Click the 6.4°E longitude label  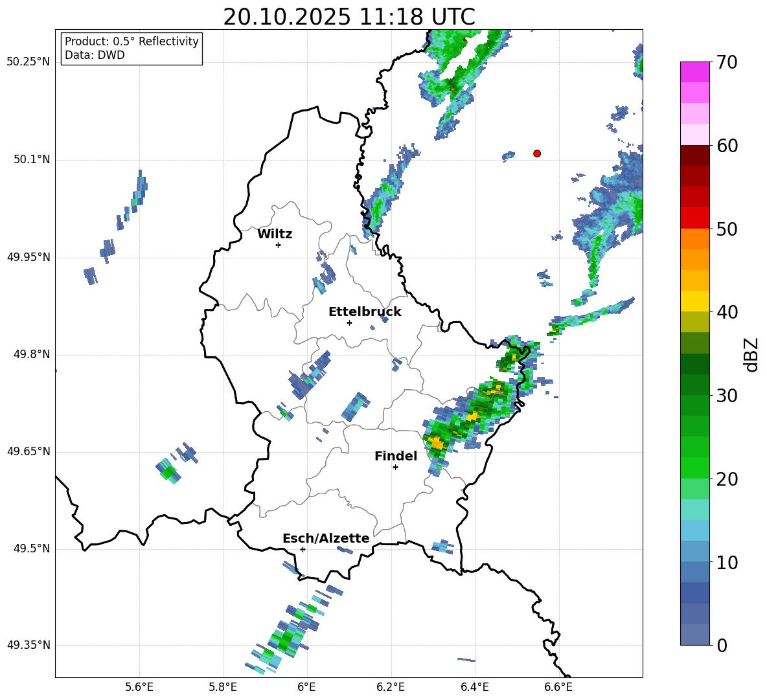coord(474,687)
